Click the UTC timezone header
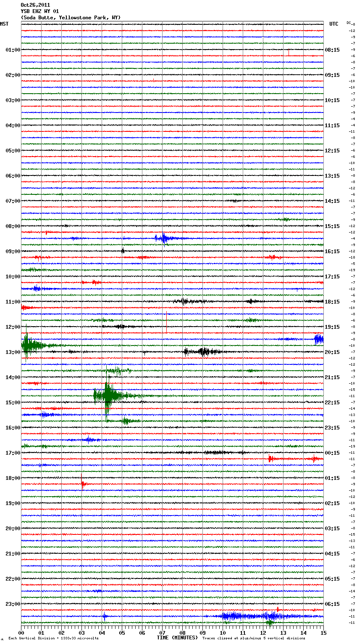This screenshot has height=644, width=357. click(x=333, y=24)
